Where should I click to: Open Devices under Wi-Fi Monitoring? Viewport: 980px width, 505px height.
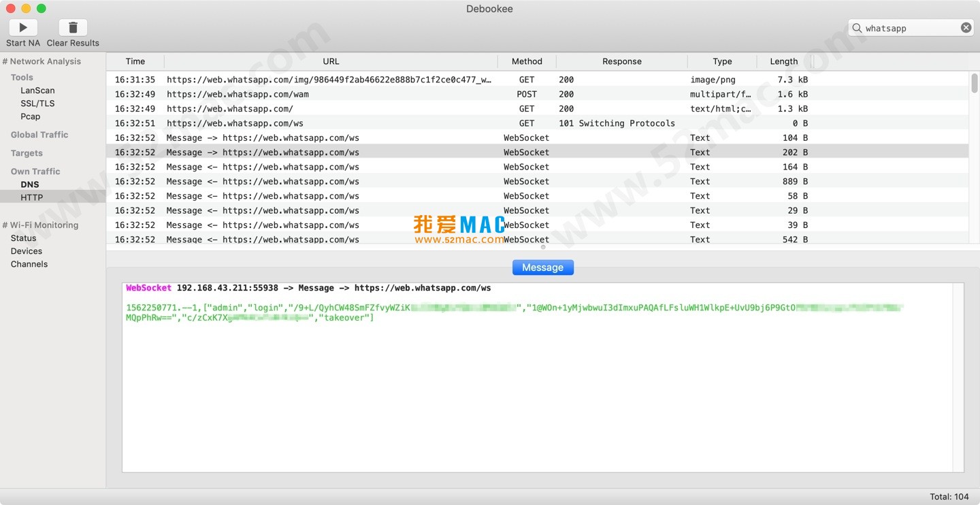click(x=27, y=251)
